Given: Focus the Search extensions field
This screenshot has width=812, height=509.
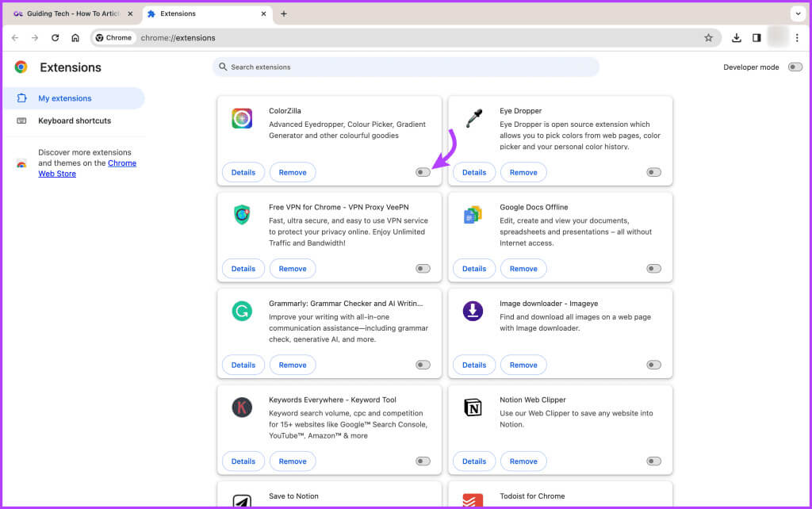Looking at the screenshot, I should (406, 67).
